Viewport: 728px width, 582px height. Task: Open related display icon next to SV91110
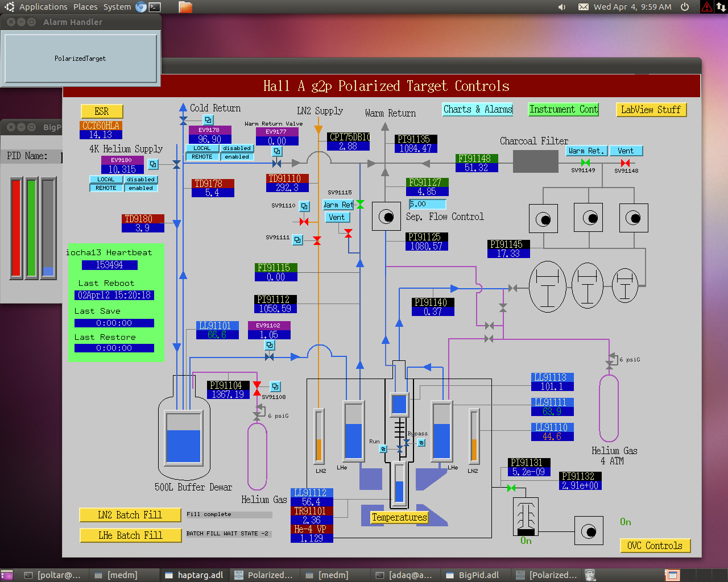(x=304, y=206)
